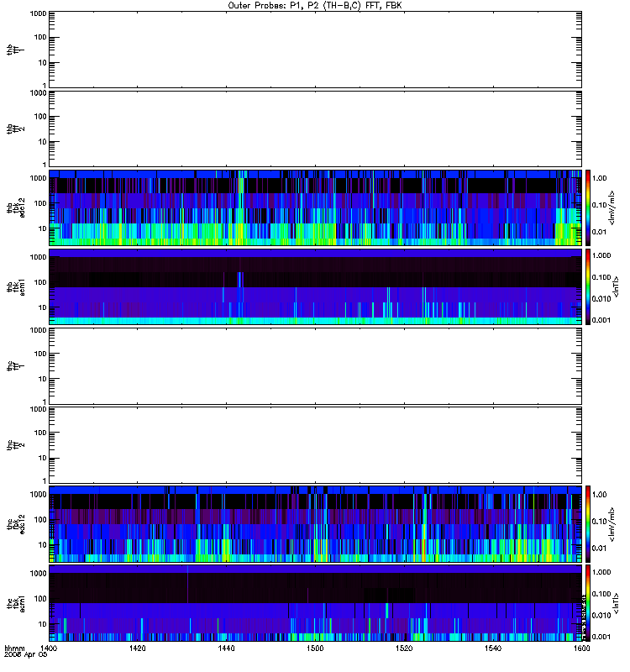Screen dimensions: 630x672
Task: Select the thb fff 1 panel label
Action: (x=15, y=50)
